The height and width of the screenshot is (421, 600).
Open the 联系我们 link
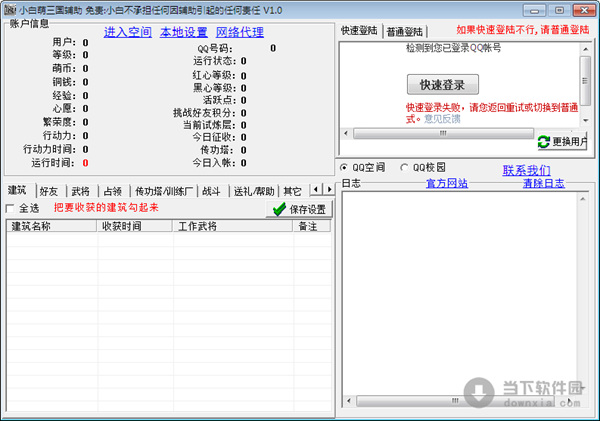pyautogui.click(x=527, y=170)
